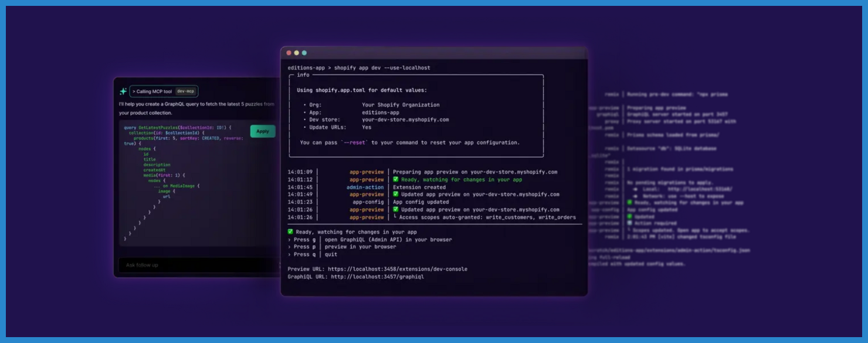
Task: Click the admin-action "Extension created" log line
Action: (367, 187)
